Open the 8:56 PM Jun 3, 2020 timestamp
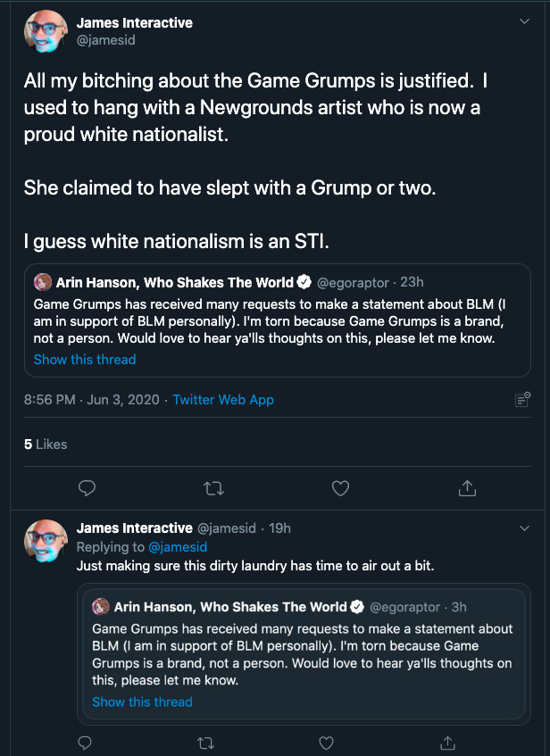The width and height of the screenshot is (550, 756). [93, 400]
